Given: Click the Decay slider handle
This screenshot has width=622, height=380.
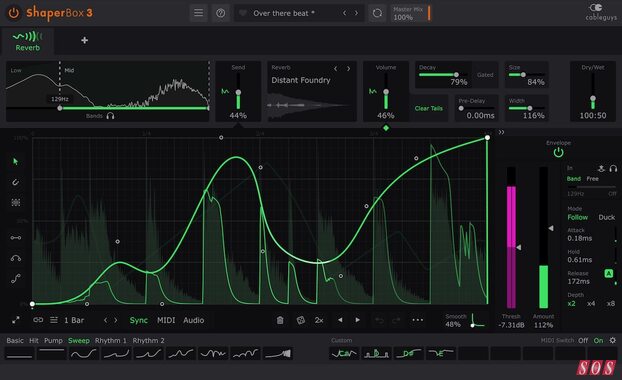Looking at the screenshot, I should tap(456, 75).
